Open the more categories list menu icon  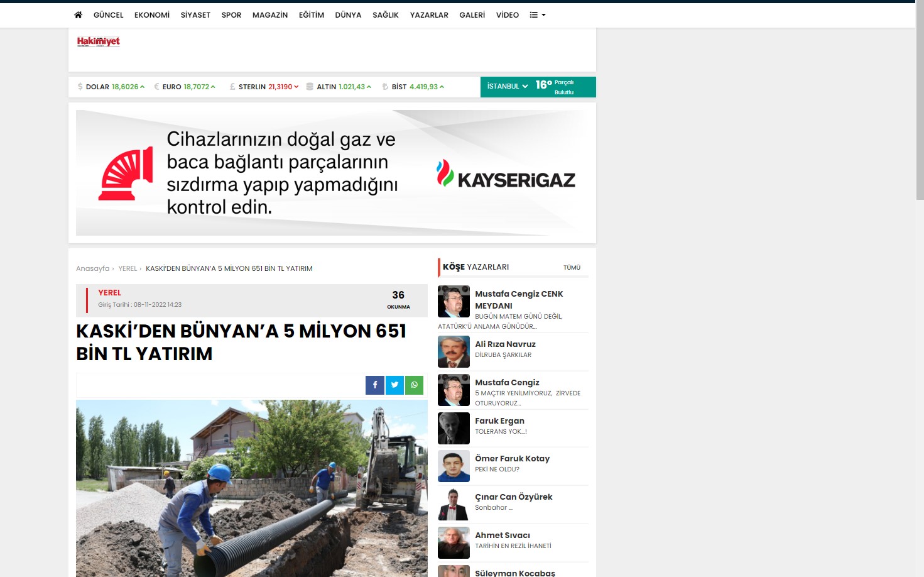coord(537,15)
